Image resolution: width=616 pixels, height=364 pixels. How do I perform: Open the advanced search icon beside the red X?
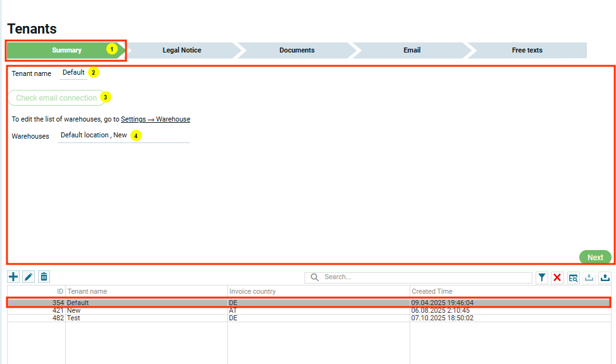(574, 277)
